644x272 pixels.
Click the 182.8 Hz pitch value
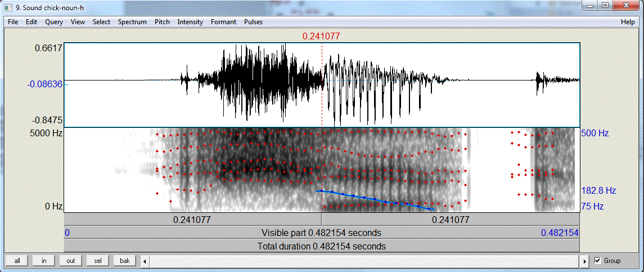click(x=599, y=190)
